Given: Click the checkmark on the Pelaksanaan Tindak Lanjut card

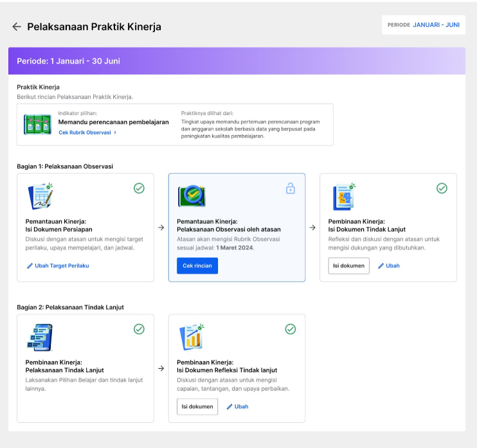Looking at the screenshot, I should (x=139, y=329).
